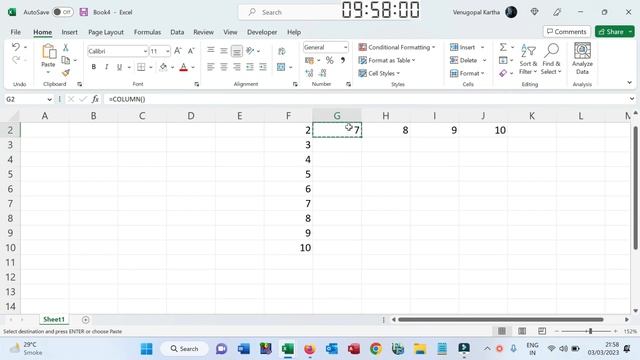Click the Merge & Center icon
This screenshot has width=640, height=360.
pyautogui.click(x=281, y=67)
